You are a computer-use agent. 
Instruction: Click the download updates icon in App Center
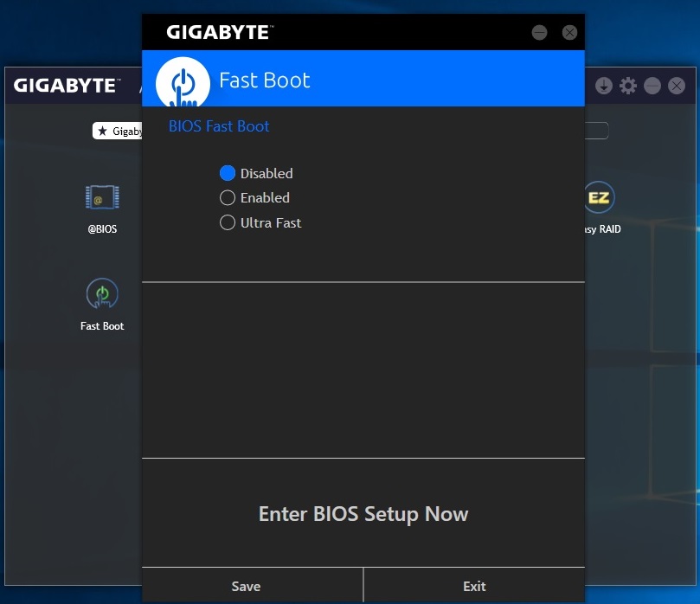coord(604,86)
